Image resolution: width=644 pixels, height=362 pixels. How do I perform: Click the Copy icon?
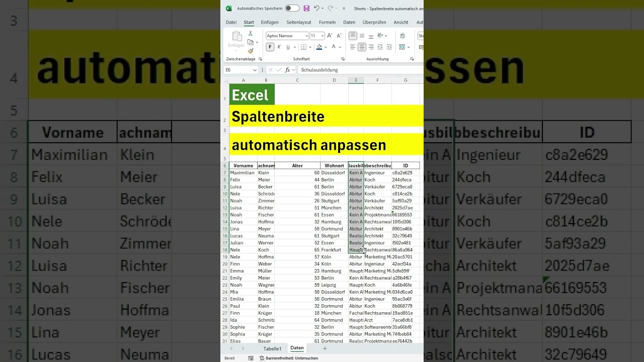[x=251, y=42]
